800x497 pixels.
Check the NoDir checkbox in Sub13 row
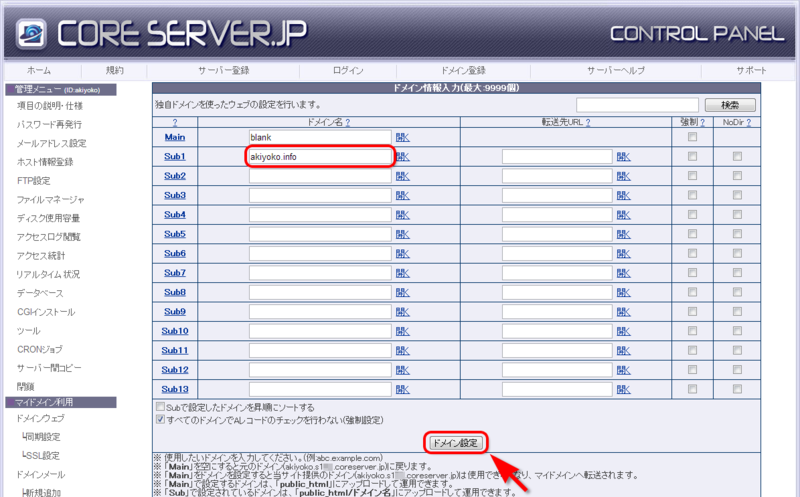click(737, 389)
